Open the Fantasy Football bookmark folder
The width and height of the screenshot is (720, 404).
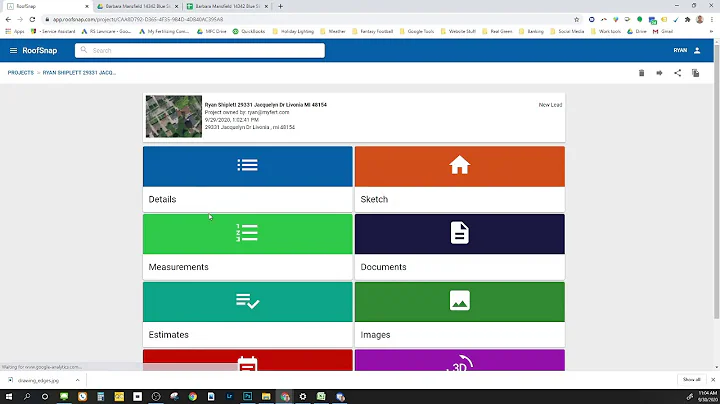pos(372,31)
